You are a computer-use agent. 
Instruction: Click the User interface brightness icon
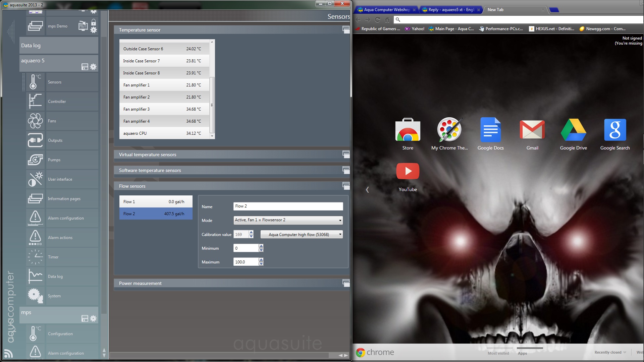point(35,179)
